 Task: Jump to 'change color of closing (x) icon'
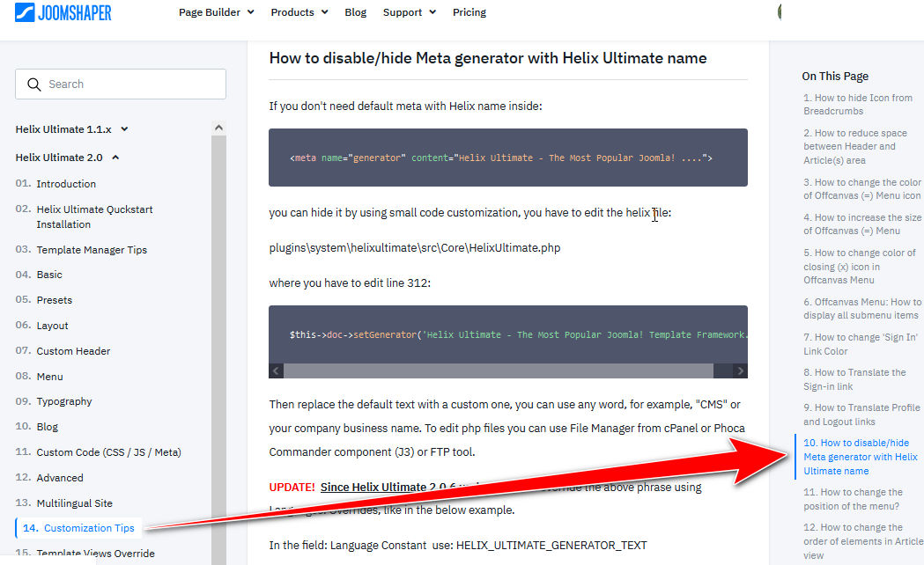859,267
